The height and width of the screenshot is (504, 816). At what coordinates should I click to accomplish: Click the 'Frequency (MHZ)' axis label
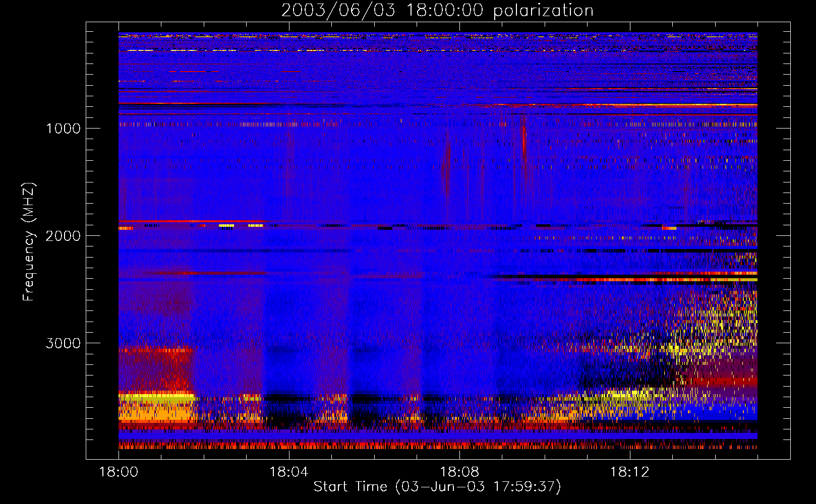29,242
